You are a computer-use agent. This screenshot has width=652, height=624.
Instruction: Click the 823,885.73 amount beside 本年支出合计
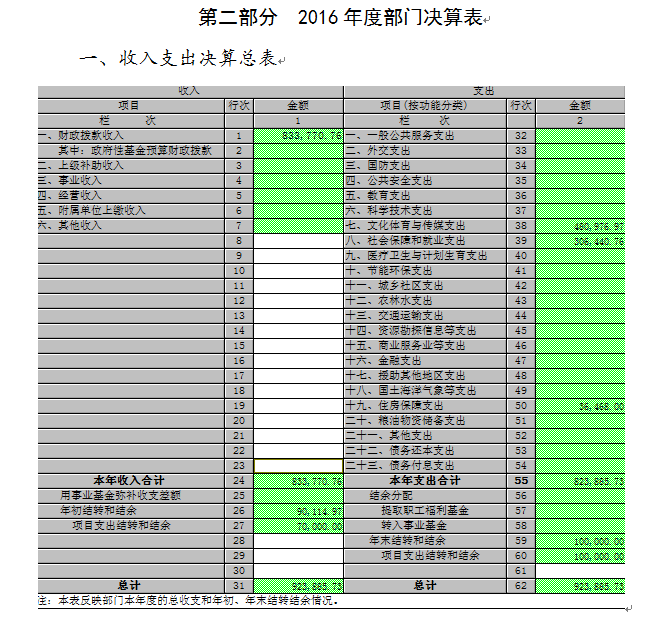pos(581,480)
